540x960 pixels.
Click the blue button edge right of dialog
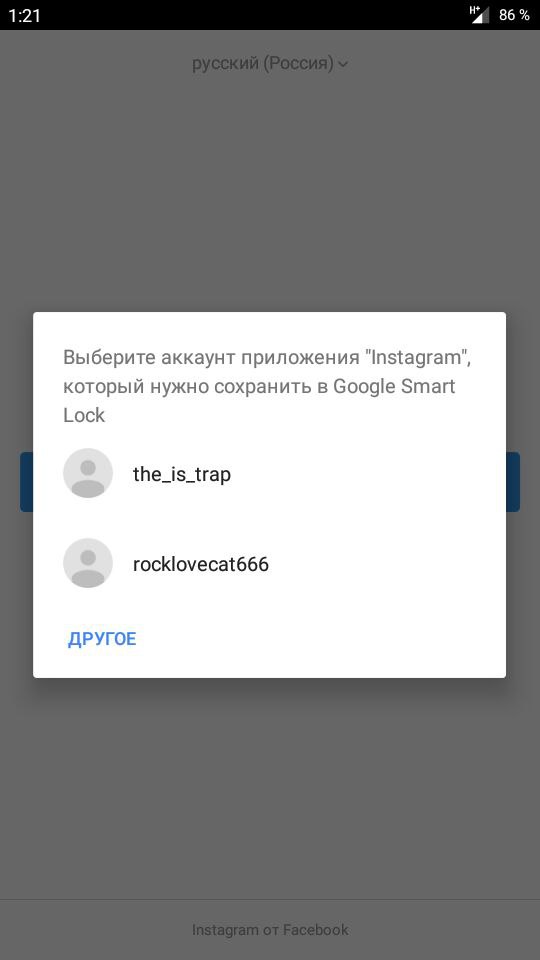click(x=513, y=482)
